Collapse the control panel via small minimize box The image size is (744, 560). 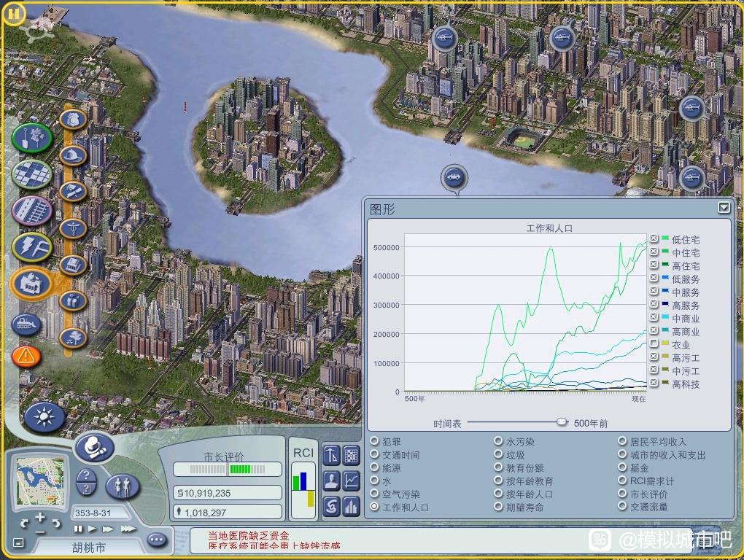[18, 542]
